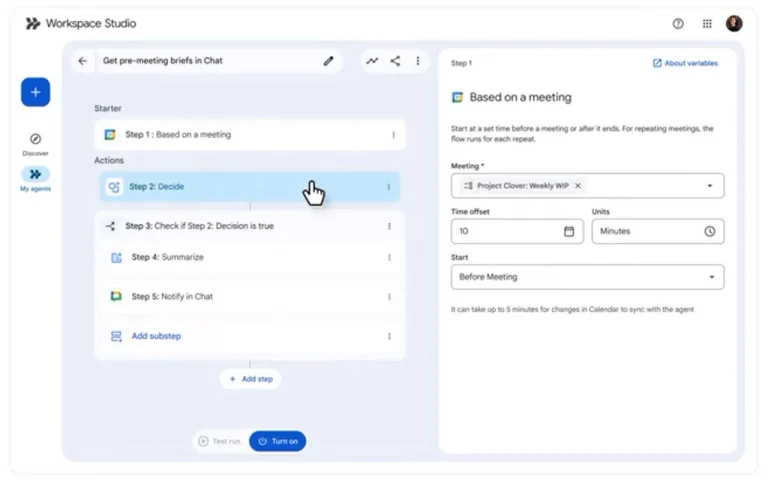Share the flow using share icon
The image size is (768, 481).
click(395, 61)
